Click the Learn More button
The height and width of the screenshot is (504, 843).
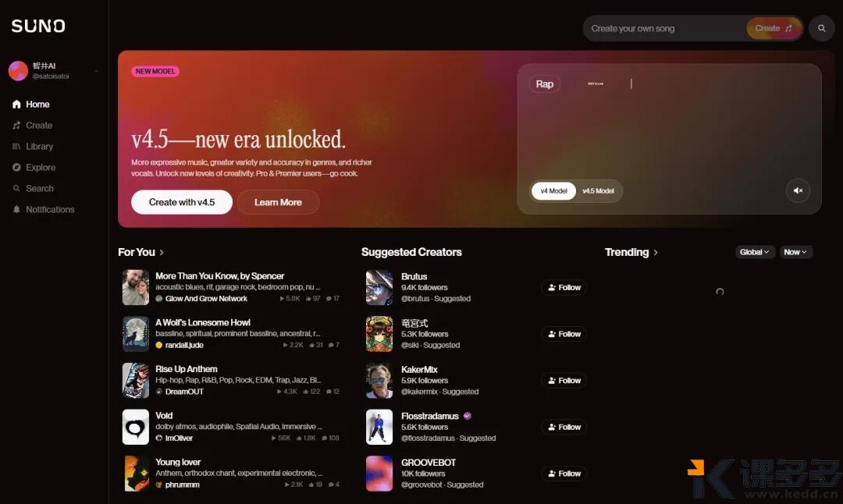click(278, 202)
